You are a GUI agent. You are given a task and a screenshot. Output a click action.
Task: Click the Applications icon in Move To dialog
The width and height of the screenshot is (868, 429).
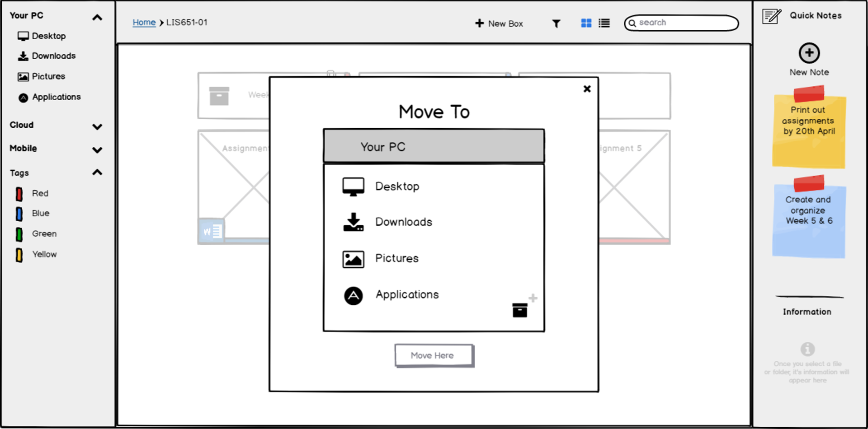tap(354, 296)
